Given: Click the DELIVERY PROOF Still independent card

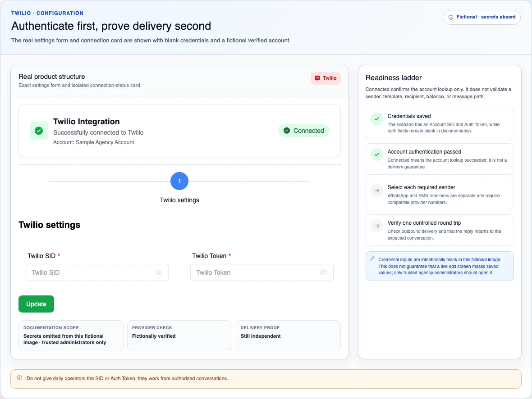Looking at the screenshot, I should click(289, 336).
